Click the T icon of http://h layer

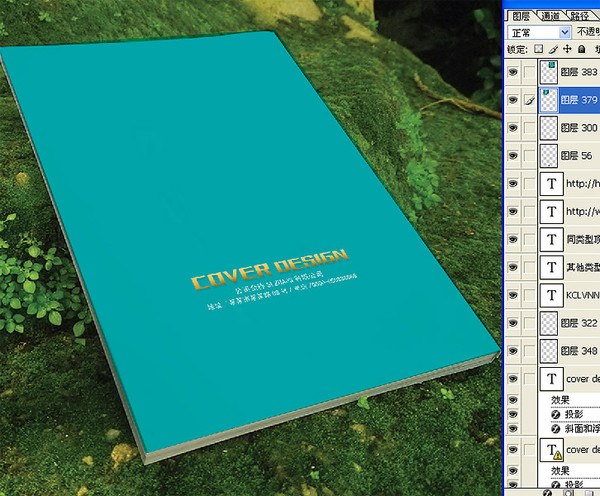(x=551, y=184)
